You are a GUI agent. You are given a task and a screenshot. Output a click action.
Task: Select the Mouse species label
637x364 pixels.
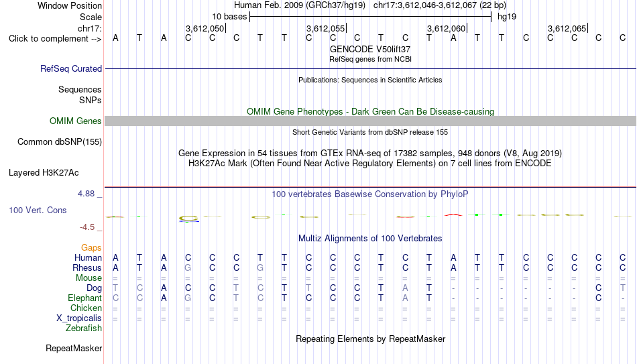tap(89, 278)
